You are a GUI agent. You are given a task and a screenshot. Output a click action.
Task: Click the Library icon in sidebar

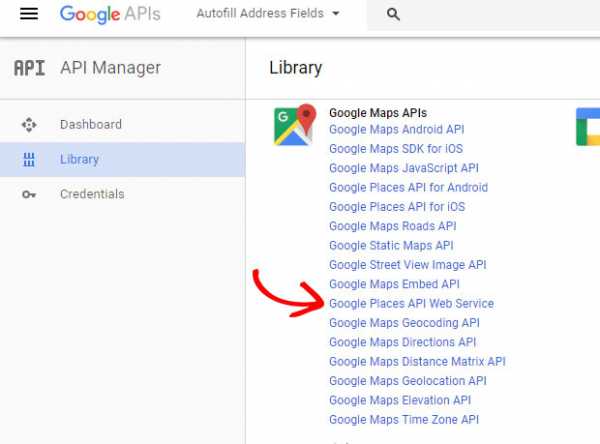pyautogui.click(x=29, y=160)
